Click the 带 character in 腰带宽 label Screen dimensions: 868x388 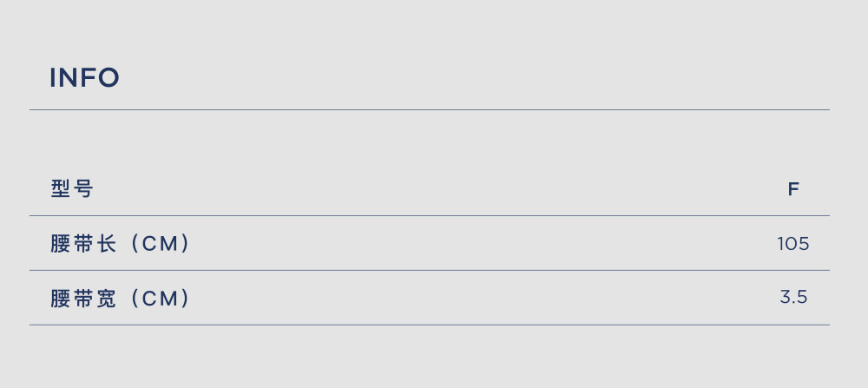[83, 299]
